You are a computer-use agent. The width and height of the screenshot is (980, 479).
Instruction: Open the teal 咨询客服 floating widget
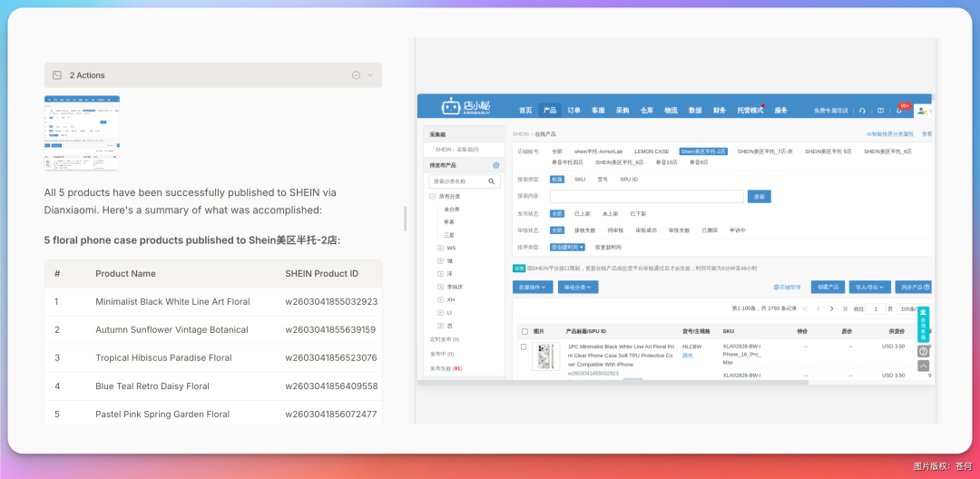[923, 324]
